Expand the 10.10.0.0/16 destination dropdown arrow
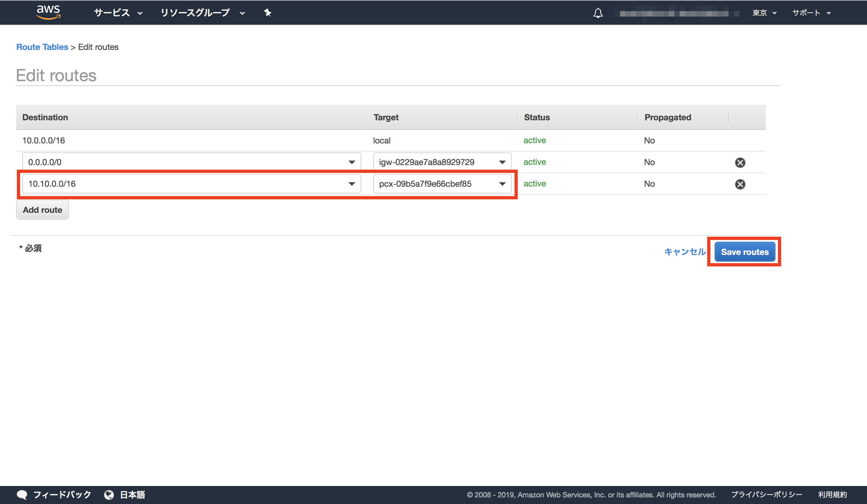Screen dimensions: 867x504 351,184
